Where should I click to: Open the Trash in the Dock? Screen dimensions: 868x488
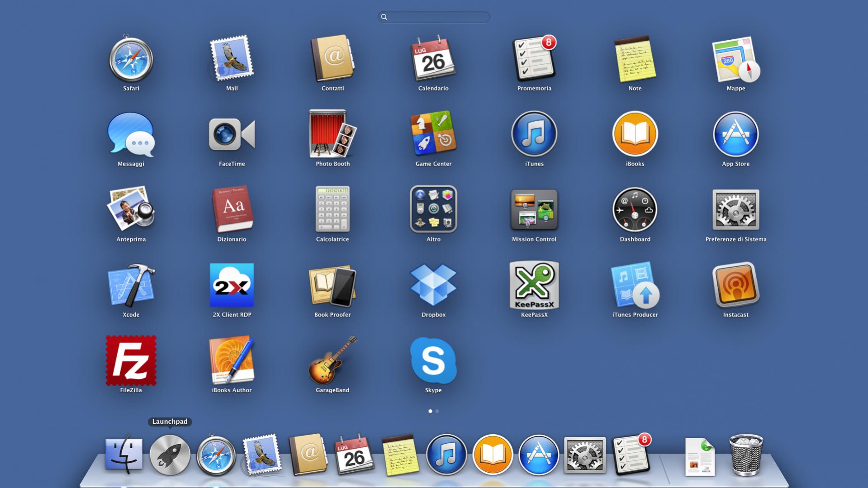pos(746,455)
